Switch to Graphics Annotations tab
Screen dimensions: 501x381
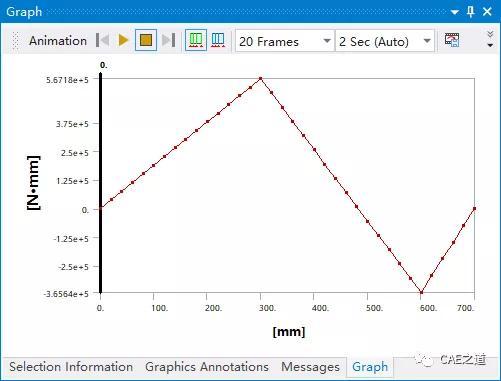[207, 367]
